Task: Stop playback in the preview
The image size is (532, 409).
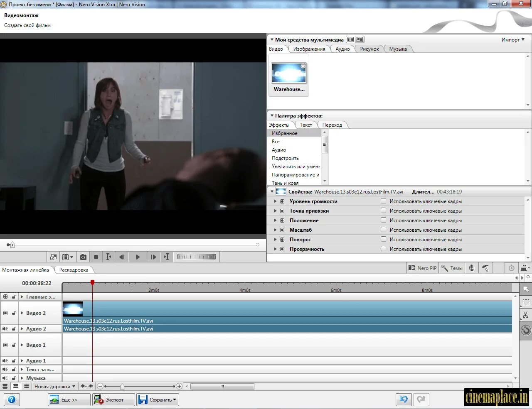Action: (96, 257)
